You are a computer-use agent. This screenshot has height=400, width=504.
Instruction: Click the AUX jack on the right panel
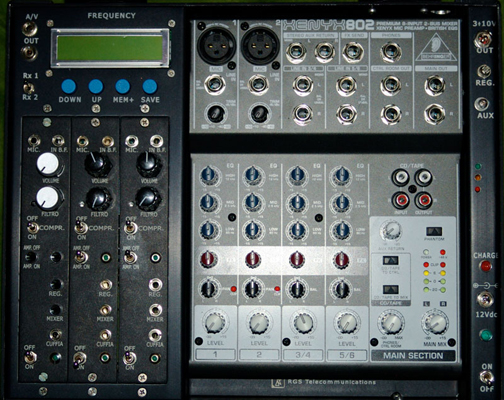pyautogui.click(x=482, y=104)
